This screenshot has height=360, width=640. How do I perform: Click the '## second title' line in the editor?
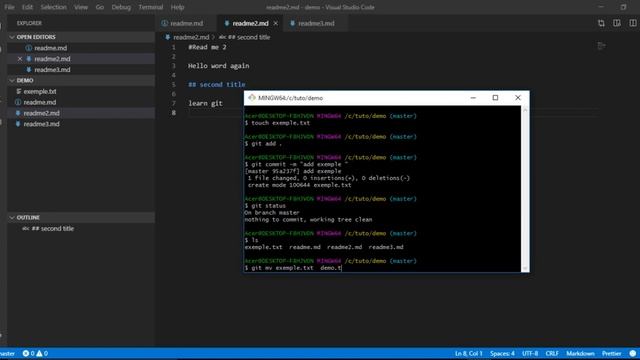[216, 84]
